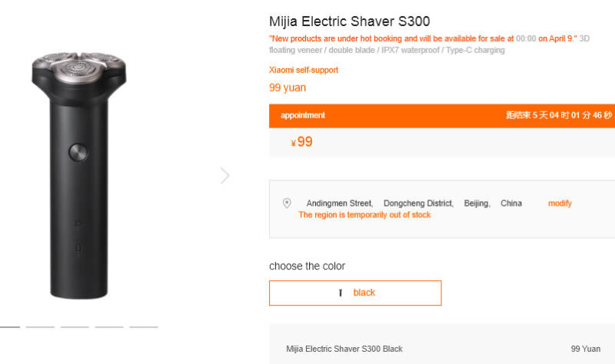Click the countdown timer on the orange banner
Image resolution: width=615 pixels, height=364 pixels.
tap(559, 115)
